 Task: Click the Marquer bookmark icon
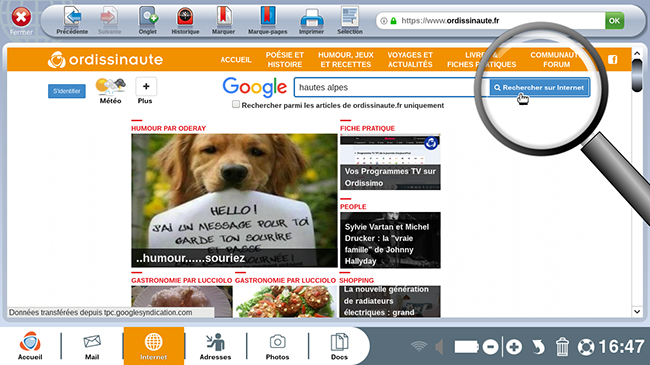223,17
